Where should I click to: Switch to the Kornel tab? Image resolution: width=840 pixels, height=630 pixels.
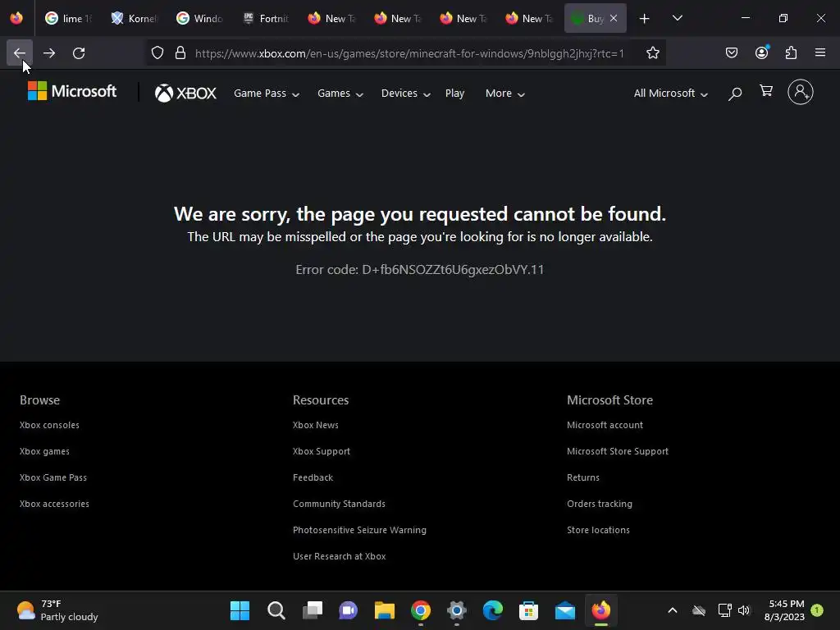[x=134, y=19]
